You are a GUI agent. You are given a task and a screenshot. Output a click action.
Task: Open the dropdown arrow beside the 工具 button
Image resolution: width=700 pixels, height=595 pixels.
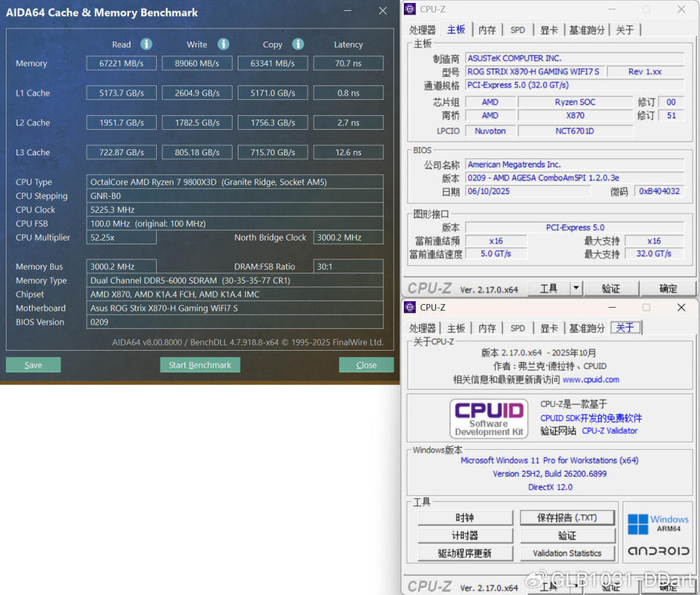point(576,288)
